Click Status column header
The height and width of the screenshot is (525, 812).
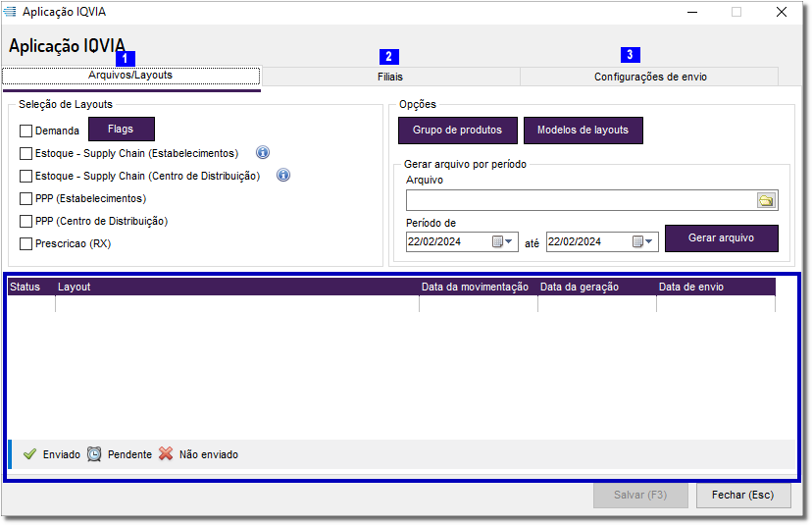point(31,287)
